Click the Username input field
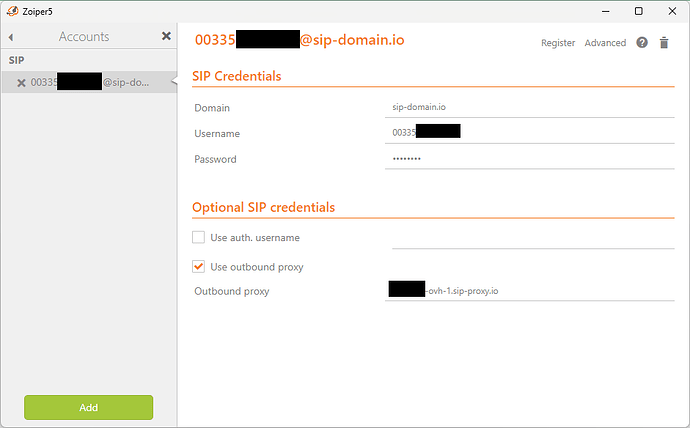This screenshot has height=428, width=690. tap(529, 132)
